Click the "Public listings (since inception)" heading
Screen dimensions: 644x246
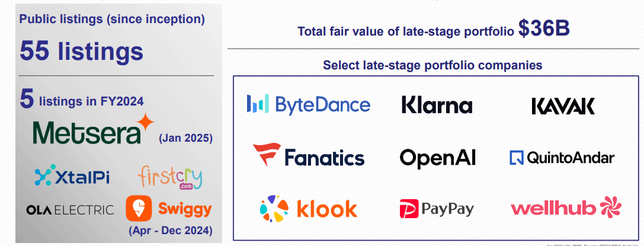(112, 19)
